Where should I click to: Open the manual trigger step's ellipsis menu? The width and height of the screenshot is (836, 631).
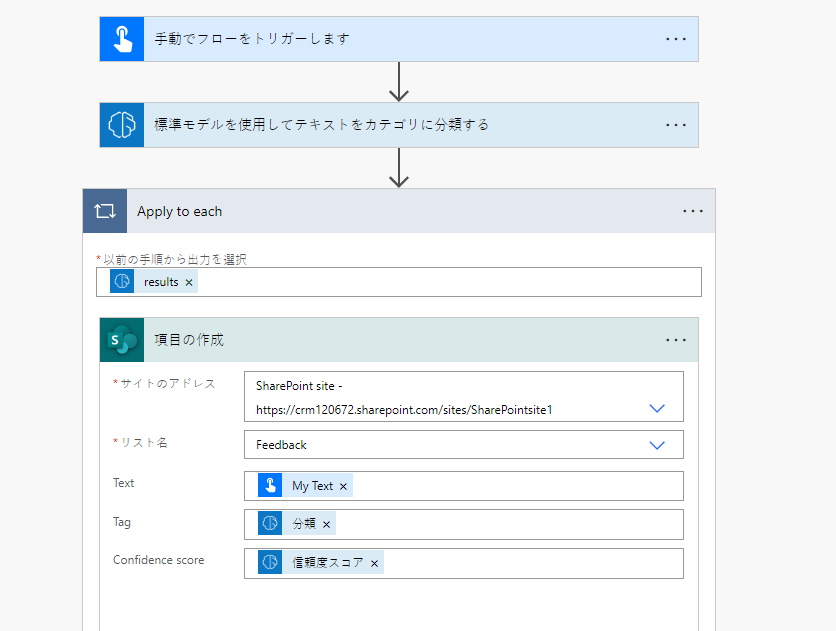coord(676,39)
